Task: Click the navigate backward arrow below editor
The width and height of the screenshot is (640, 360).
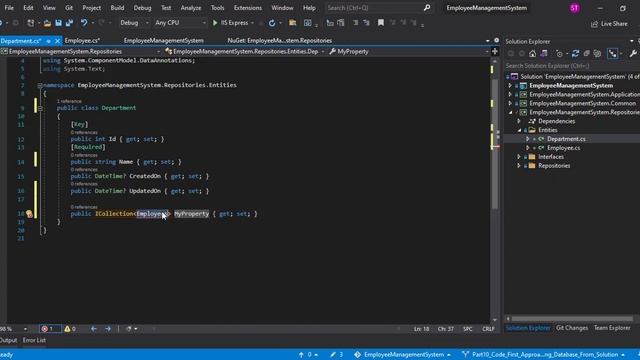Action: (x=93, y=329)
